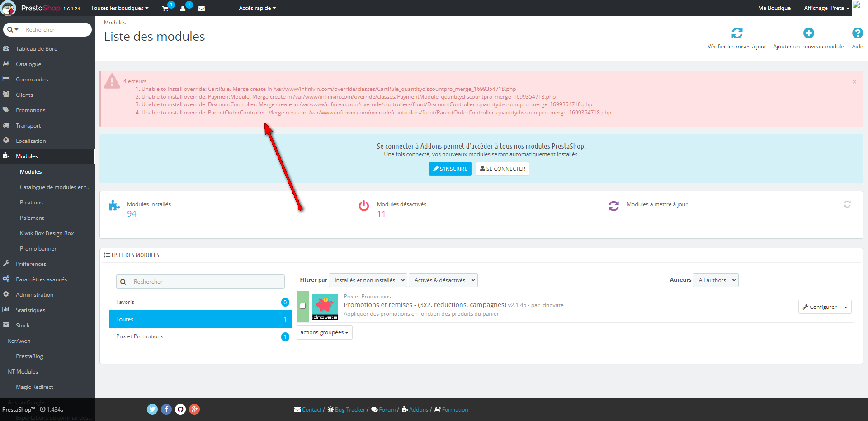Click the module search magnifier icon
Image resolution: width=868 pixels, height=421 pixels.
(x=123, y=282)
